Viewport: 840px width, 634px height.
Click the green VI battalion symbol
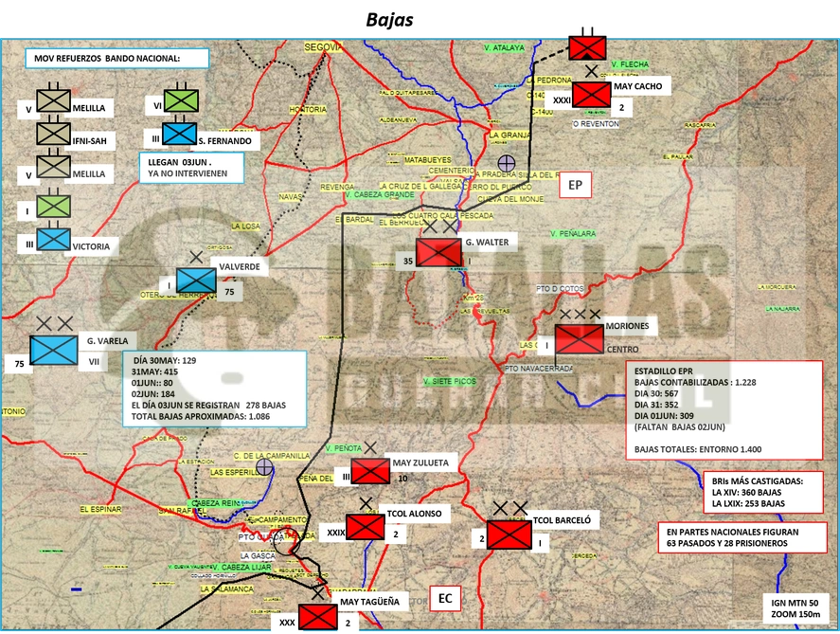(181, 100)
